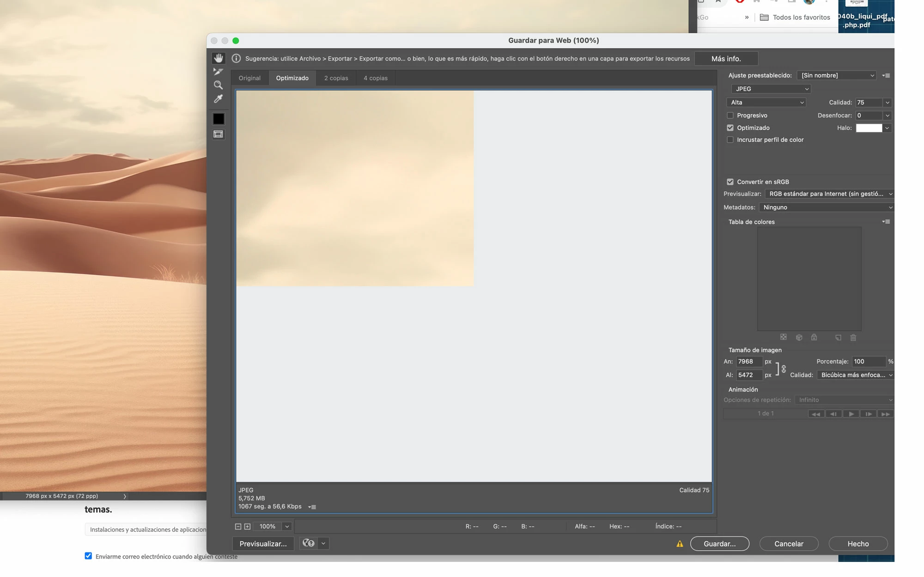This screenshot has width=924, height=577.
Task: Click the zoom out minus icon
Action: (x=238, y=526)
